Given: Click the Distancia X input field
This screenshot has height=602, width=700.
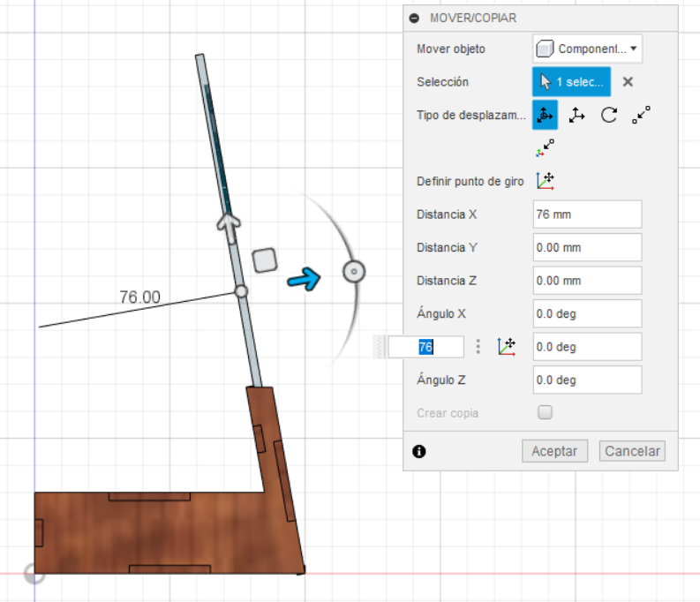Looking at the screenshot, I should click(x=588, y=214).
